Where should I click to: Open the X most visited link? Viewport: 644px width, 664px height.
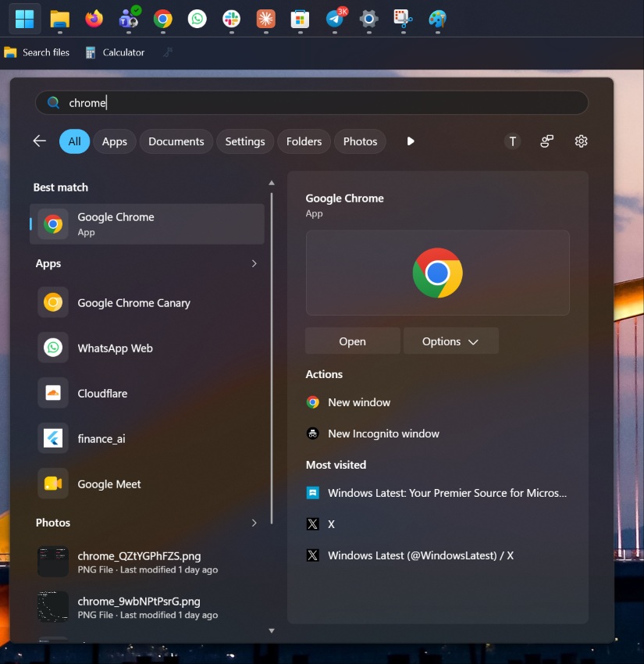[x=320, y=524]
